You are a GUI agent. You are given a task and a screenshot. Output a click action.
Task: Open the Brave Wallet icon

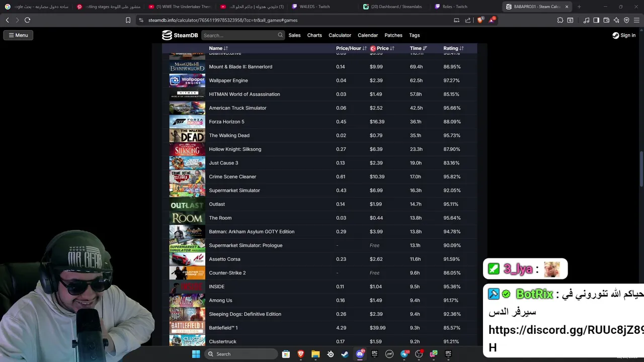coord(606,20)
